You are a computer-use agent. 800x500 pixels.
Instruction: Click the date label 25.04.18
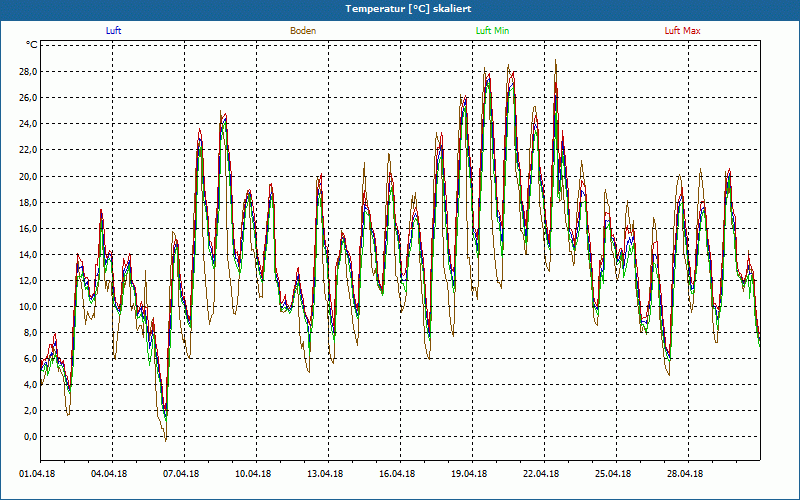(613, 474)
